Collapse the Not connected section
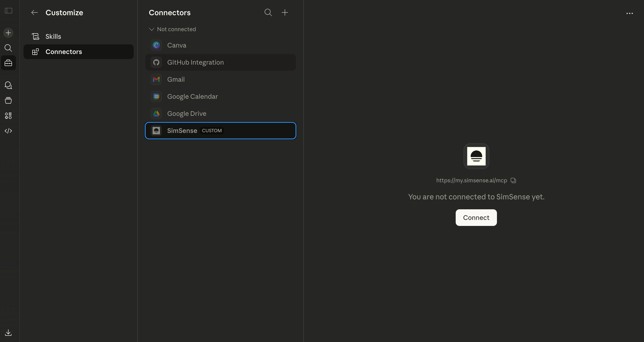The image size is (644, 342). pyautogui.click(x=172, y=29)
